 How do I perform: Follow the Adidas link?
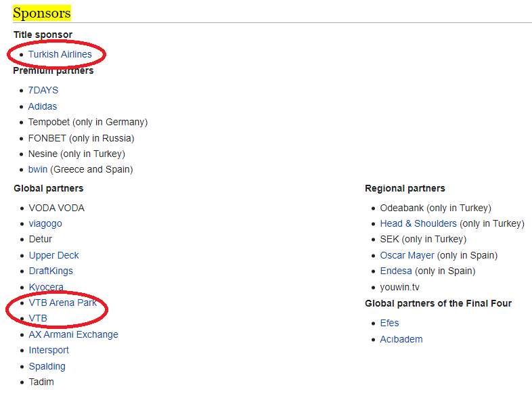[43, 106]
